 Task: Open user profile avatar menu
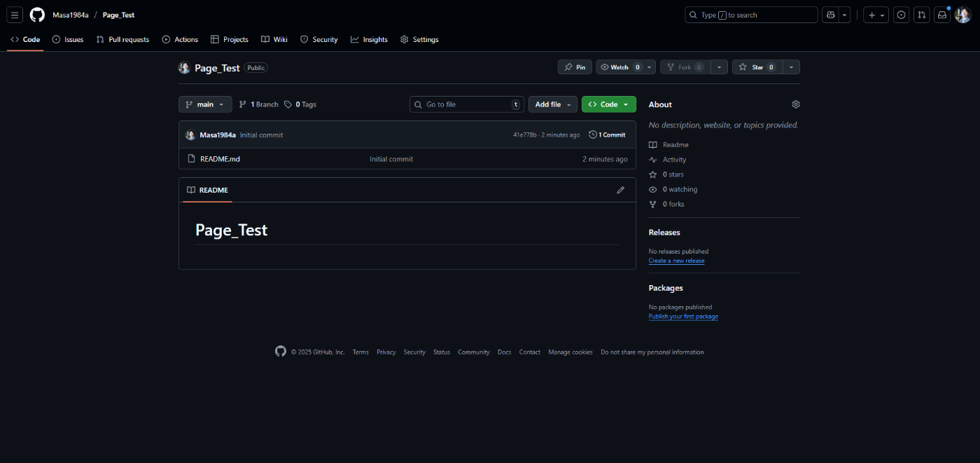[x=963, y=15]
